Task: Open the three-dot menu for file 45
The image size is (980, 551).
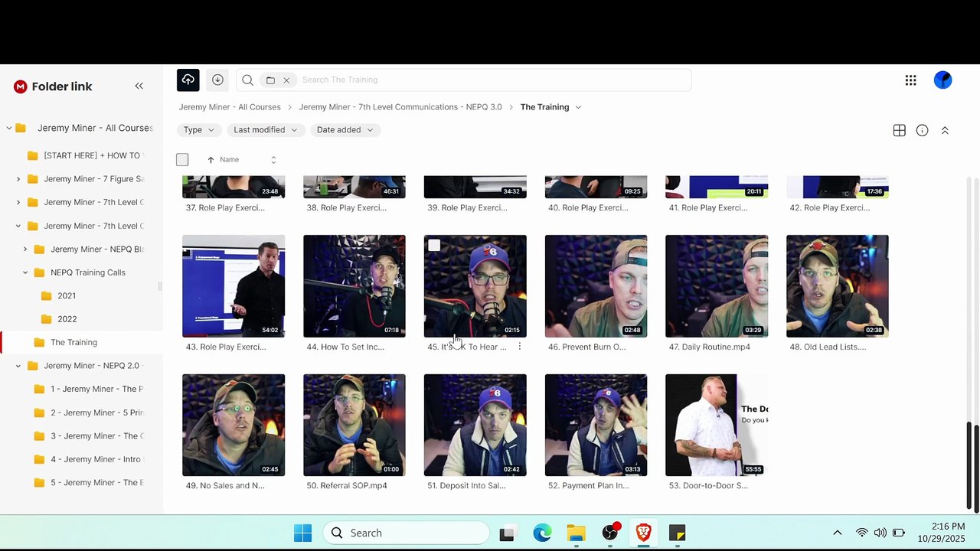Action: pos(520,347)
